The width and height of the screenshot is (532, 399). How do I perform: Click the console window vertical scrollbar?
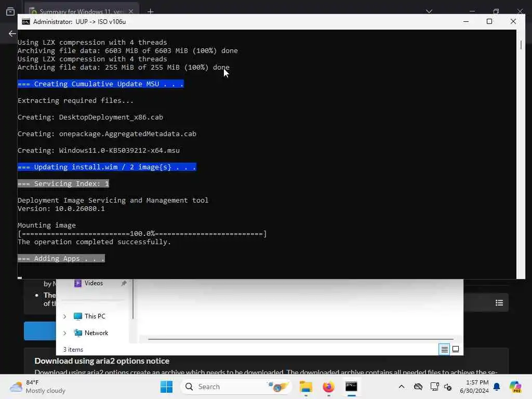coord(521,45)
